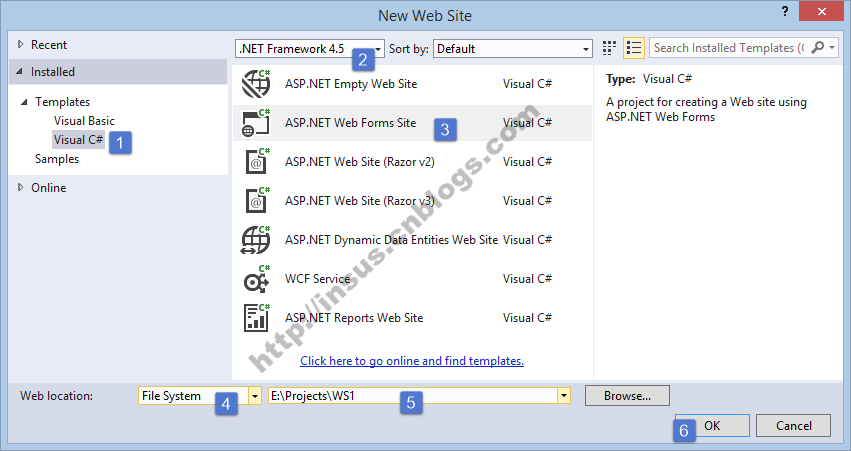Viewport: 851px width, 451px height.
Task: Click the E:\Projects\WS1 path field
Action: pyautogui.click(x=413, y=396)
